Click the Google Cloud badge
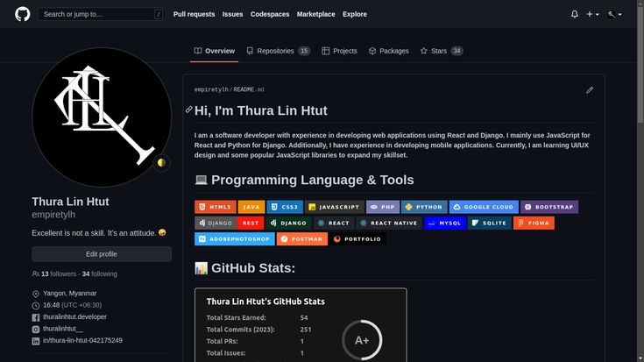 pyautogui.click(x=484, y=207)
